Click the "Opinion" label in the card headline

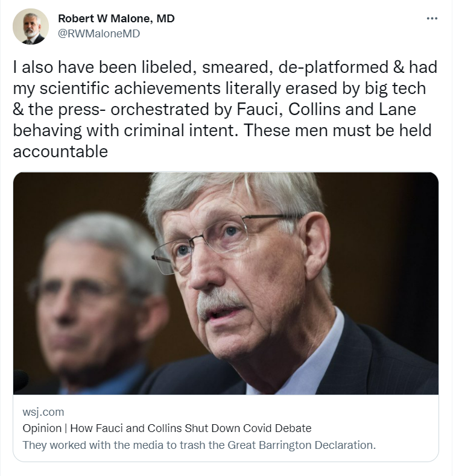[42, 429]
